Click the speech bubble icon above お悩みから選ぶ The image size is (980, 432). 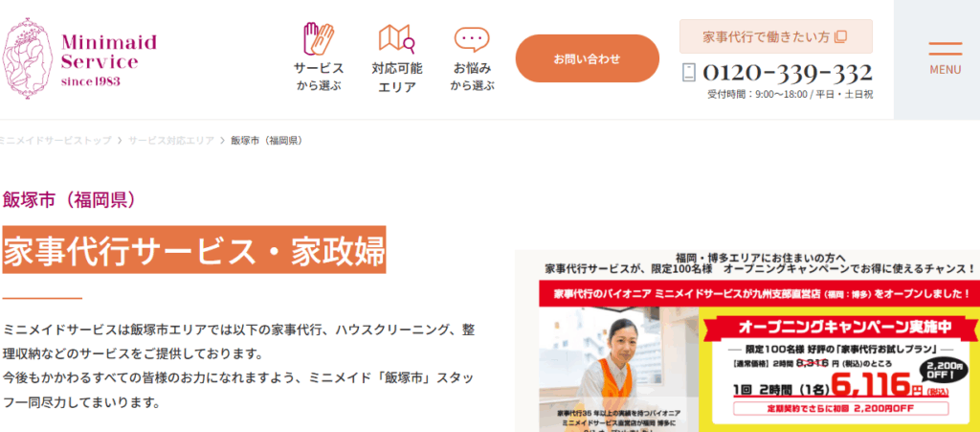tap(472, 39)
